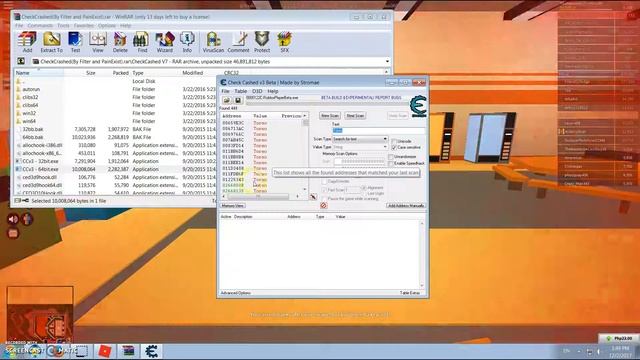Viewport: 640px width, 360px height.
Task: Click the Comment icon in WinRAR toolbar
Action: pos(238,42)
